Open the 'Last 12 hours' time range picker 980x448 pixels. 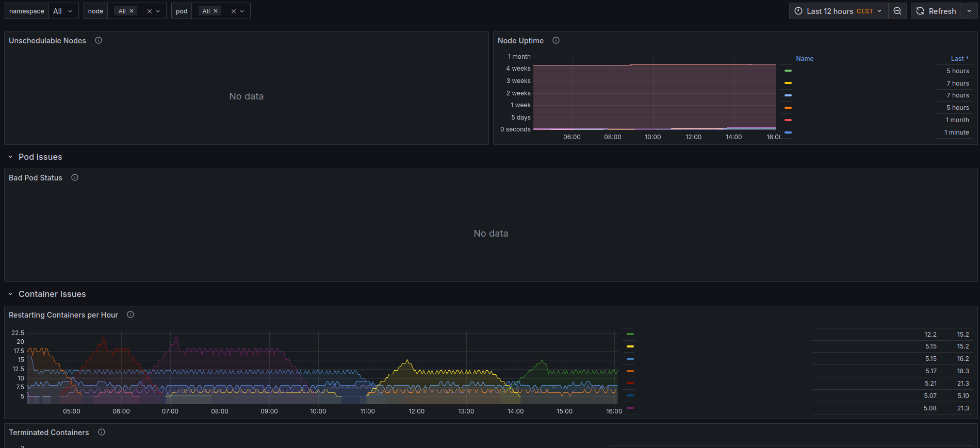tap(839, 11)
